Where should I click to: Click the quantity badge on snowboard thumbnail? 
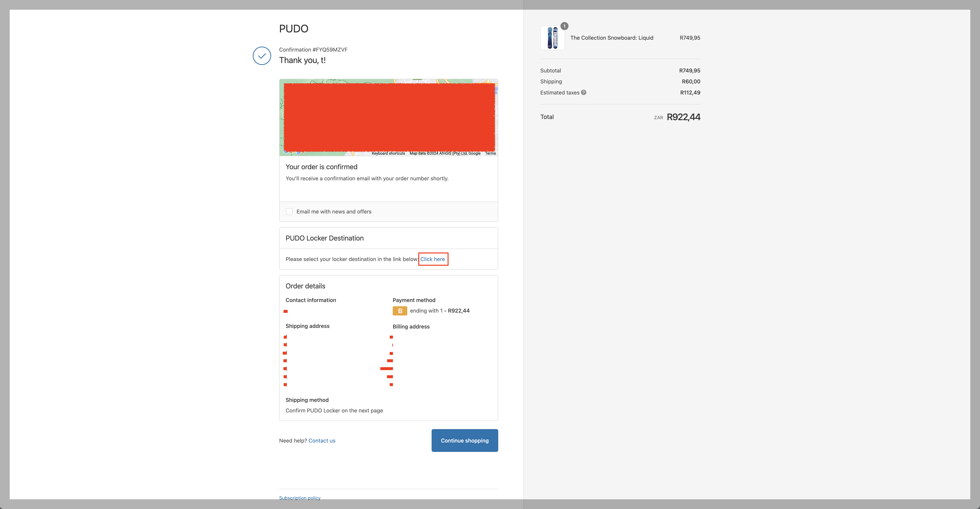564,26
